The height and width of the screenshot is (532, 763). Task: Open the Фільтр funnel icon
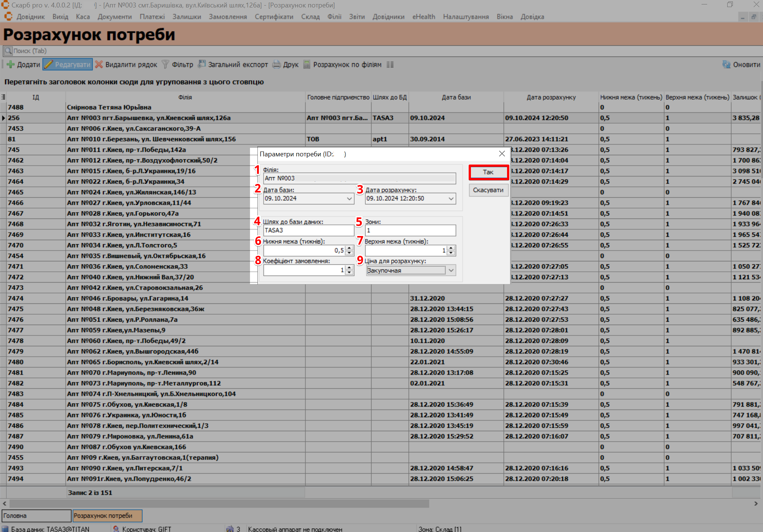[165, 64]
